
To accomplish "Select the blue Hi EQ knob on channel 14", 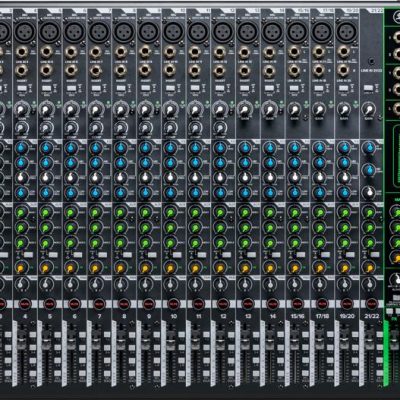I will [269, 148].
